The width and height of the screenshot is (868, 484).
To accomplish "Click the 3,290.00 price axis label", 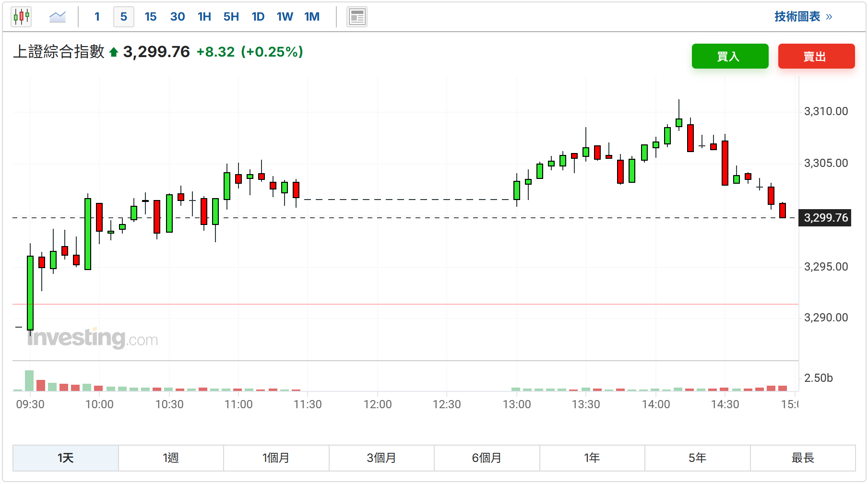I will pyautogui.click(x=826, y=318).
